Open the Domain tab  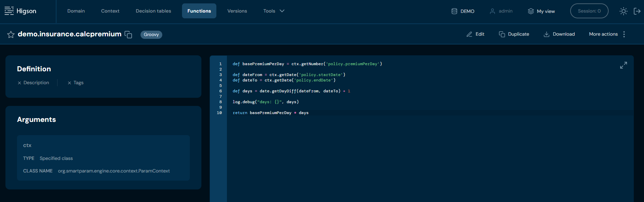pyautogui.click(x=76, y=11)
